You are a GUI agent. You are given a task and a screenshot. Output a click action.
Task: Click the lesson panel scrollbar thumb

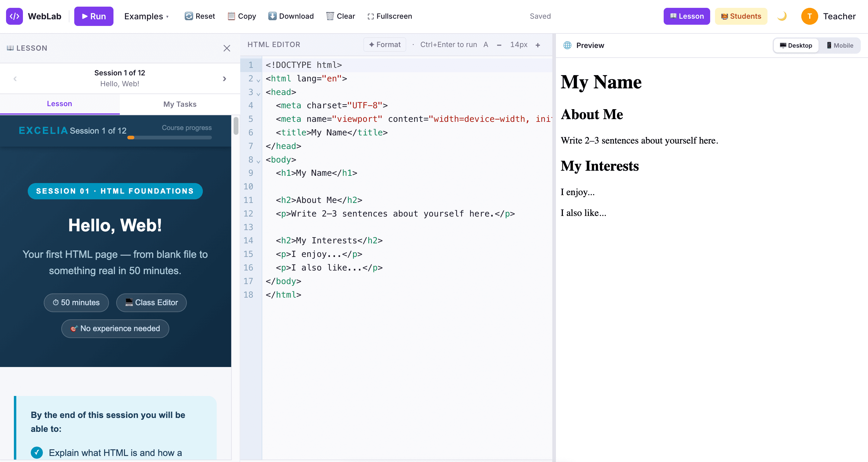pos(236,125)
